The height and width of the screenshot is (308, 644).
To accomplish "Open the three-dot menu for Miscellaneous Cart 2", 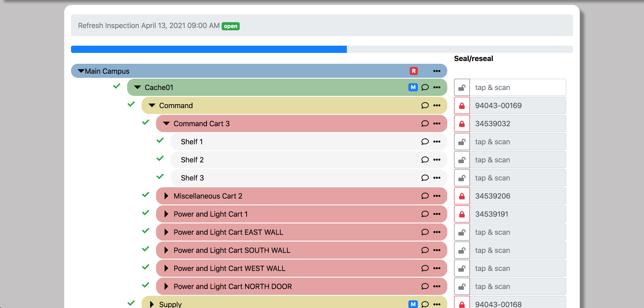I will (436, 196).
